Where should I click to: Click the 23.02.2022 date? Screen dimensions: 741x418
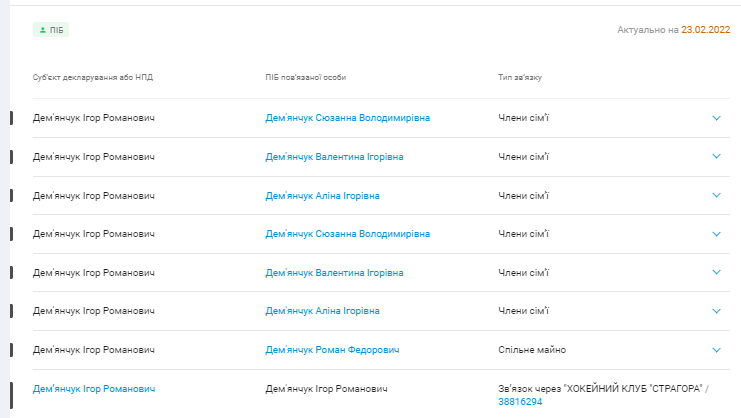[705, 31]
